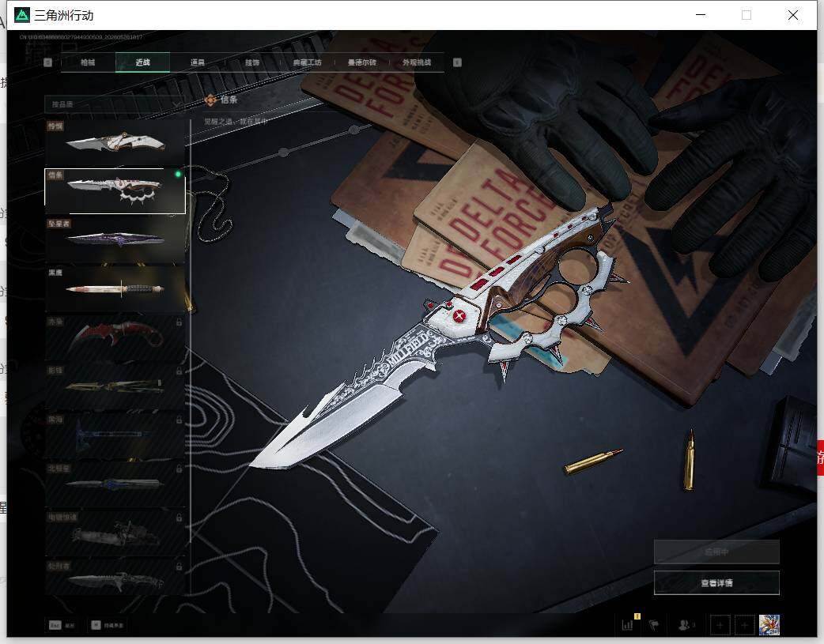
Task: Select the locked 电锯惊魂 chainsaw skin
Action: (x=115, y=533)
